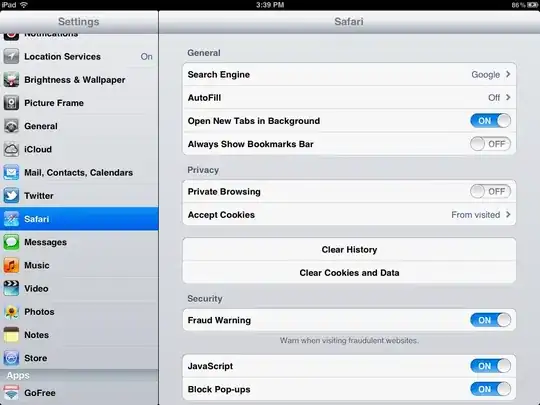Tap the Photos sunflower icon
The width and height of the screenshot is (540, 405).
pos(11,312)
